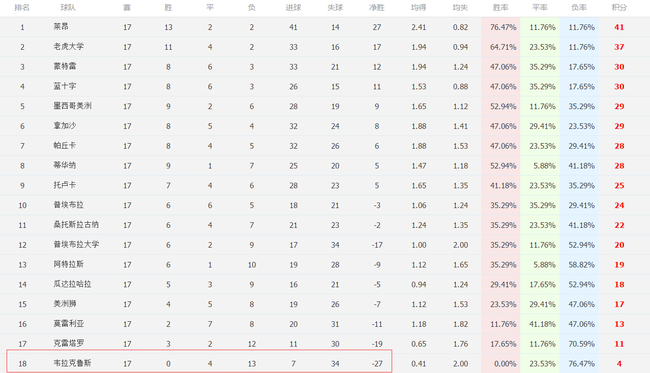650x373 pixels.
Task: Click the 胜率 column header
Action: click(500, 7)
